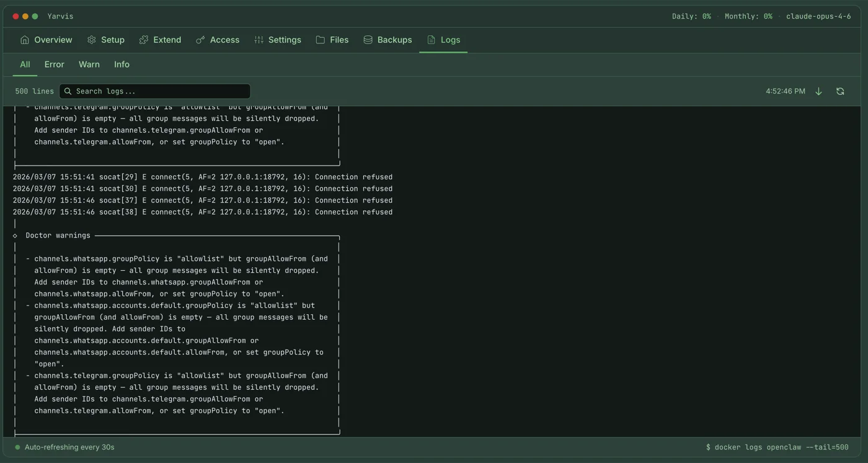This screenshot has height=463, width=868.
Task: Click the Settings sliders icon
Action: tap(259, 40)
